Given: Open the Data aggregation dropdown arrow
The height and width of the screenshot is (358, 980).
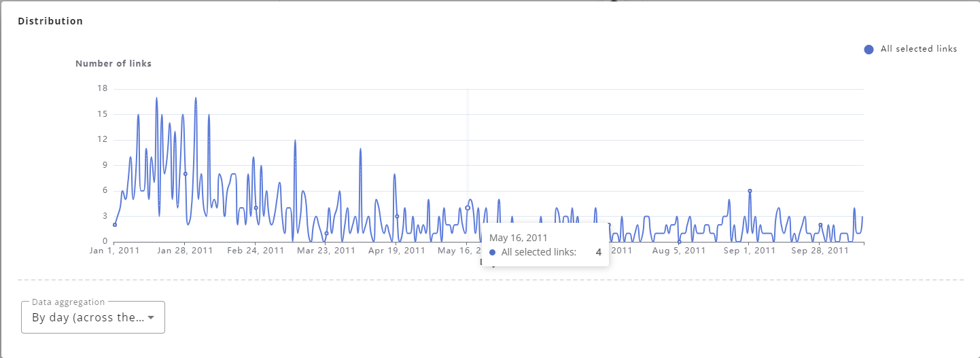Looking at the screenshot, I should click(x=151, y=317).
